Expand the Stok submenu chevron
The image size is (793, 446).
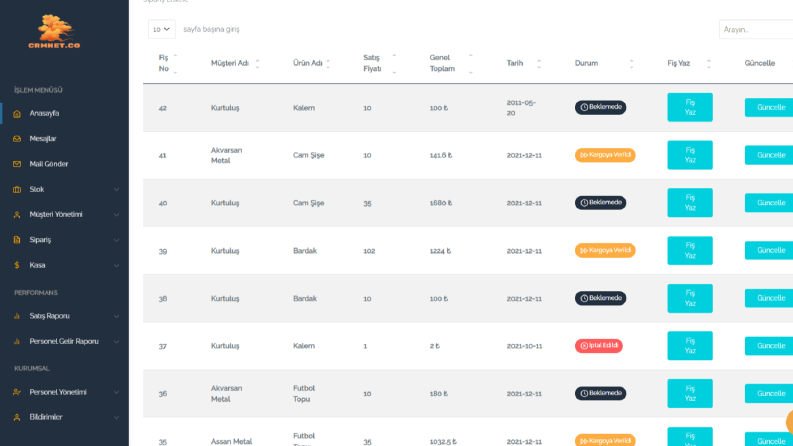[x=116, y=190]
